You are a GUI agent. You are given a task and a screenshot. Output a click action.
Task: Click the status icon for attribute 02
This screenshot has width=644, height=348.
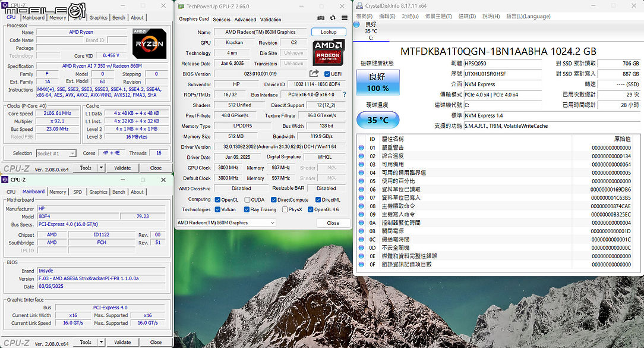[361, 156]
